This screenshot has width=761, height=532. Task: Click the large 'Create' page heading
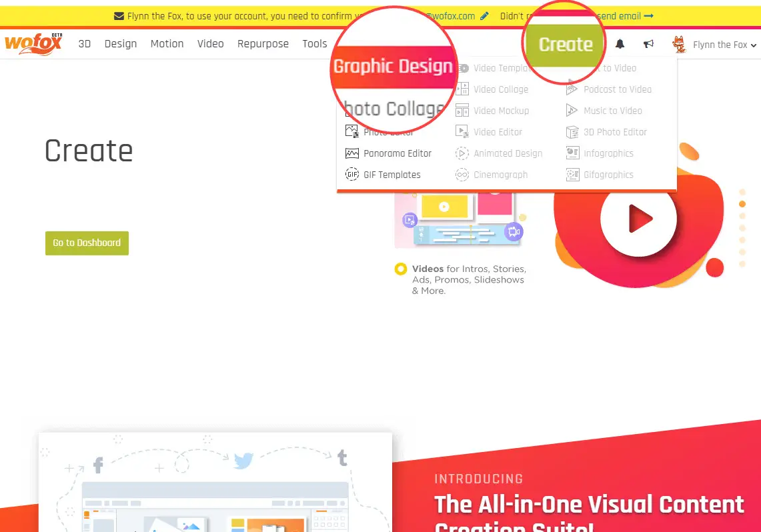[x=89, y=151]
